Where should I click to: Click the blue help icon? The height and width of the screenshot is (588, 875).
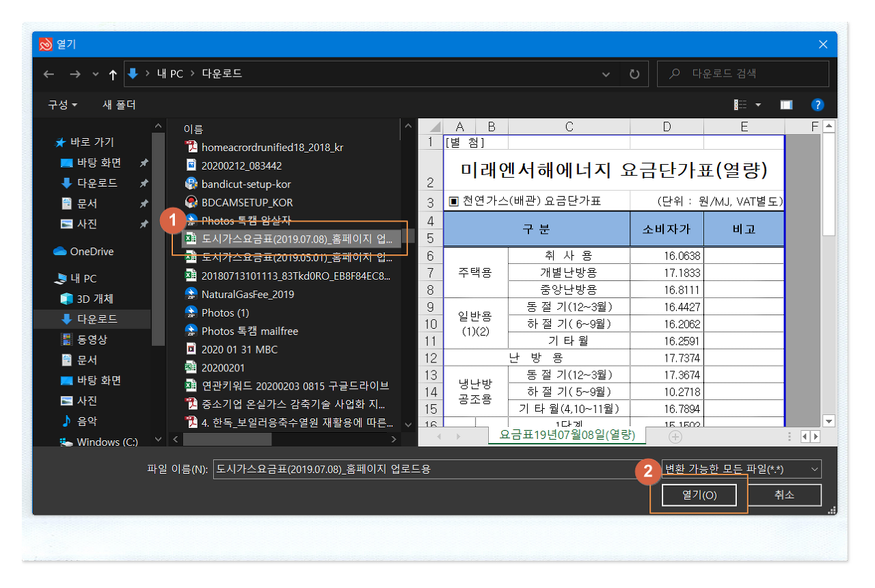click(x=817, y=105)
